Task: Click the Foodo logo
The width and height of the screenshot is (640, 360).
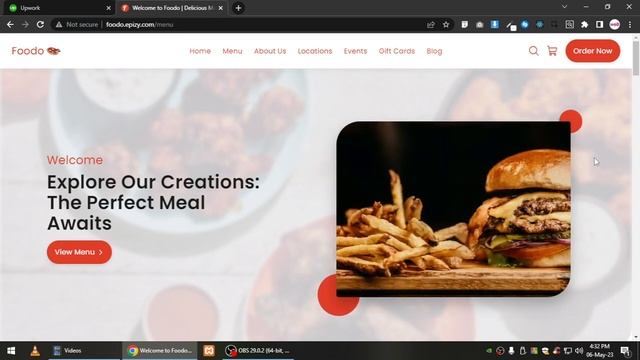Action: 36,51
